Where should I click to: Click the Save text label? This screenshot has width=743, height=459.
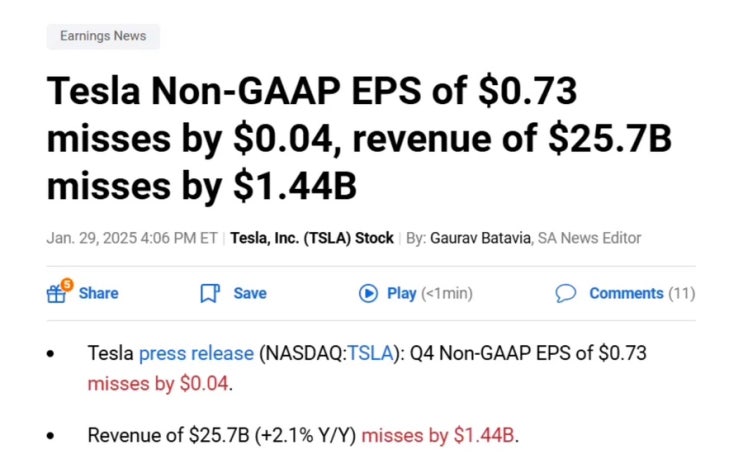250,293
